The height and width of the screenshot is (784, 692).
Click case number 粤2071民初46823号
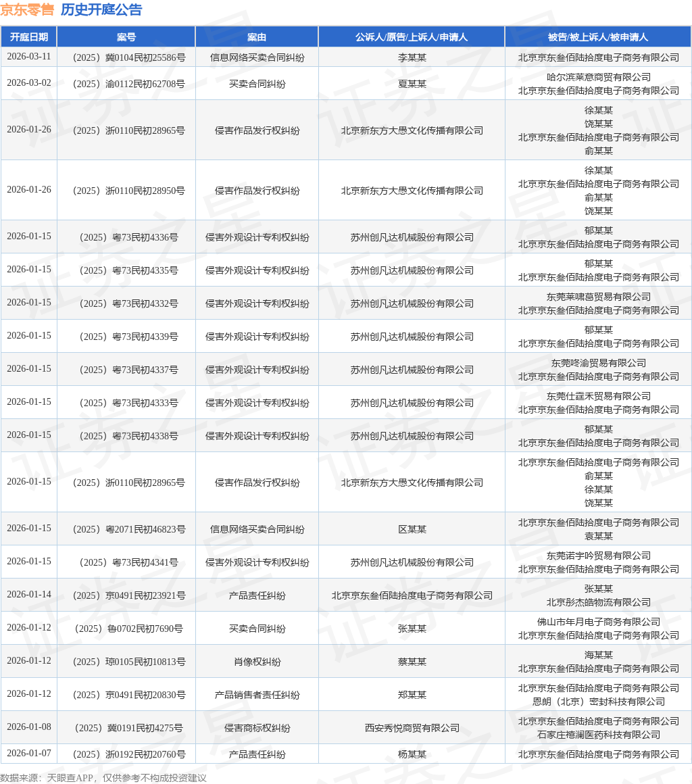point(129,529)
